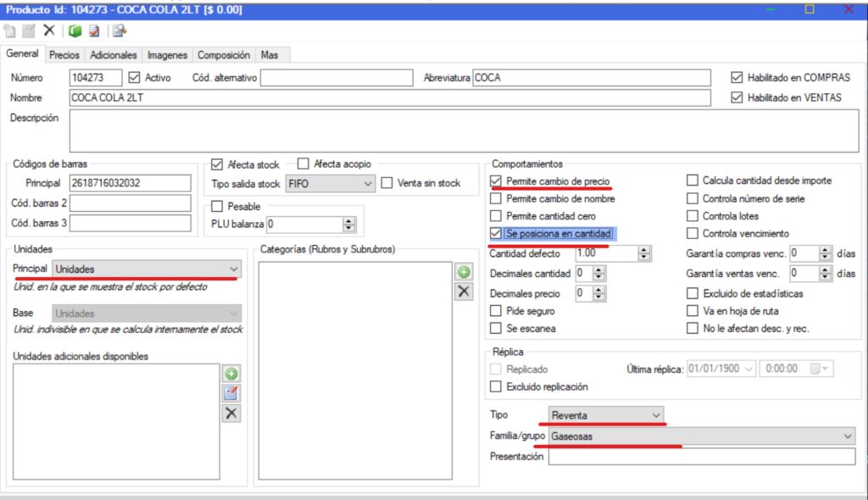Click the Principal barcode field

point(130,183)
